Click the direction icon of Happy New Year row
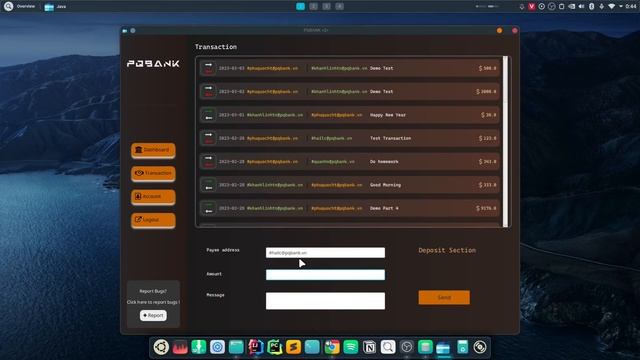The height and width of the screenshot is (360, 640). click(x=209, y=115)
